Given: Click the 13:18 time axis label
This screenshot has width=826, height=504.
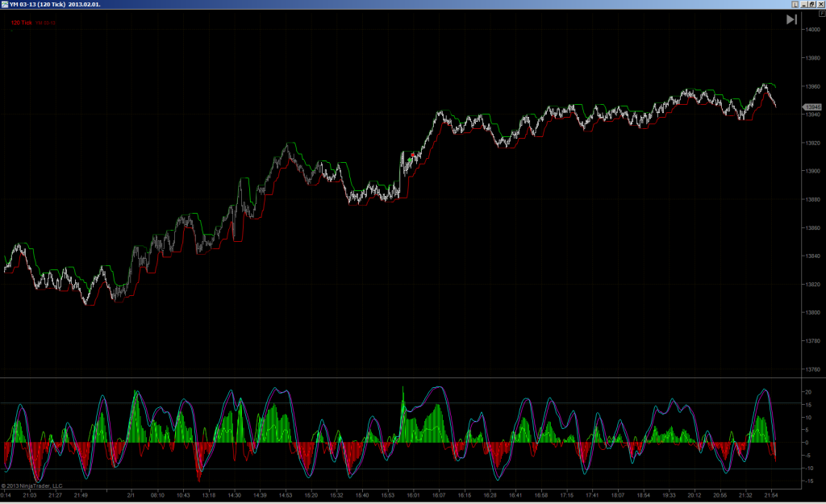Looking at the screenshot, I should point(209,495).
